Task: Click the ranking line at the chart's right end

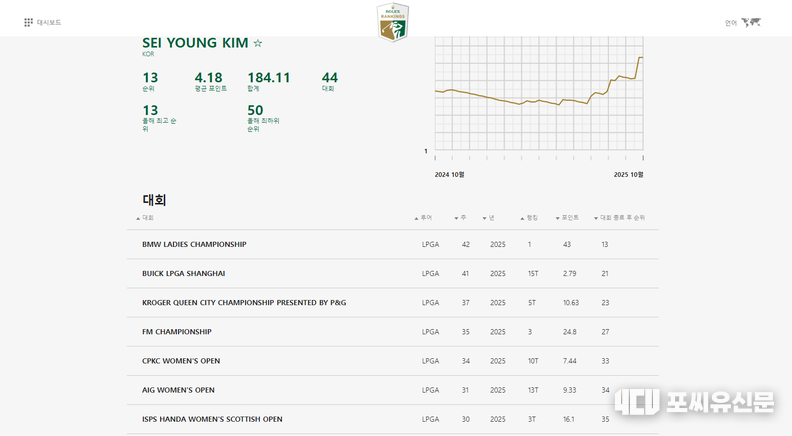Action: (640, 58)
